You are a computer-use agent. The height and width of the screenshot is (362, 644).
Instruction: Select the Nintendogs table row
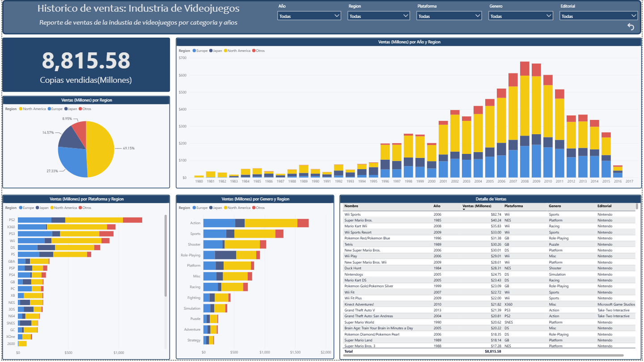point(489,274)
